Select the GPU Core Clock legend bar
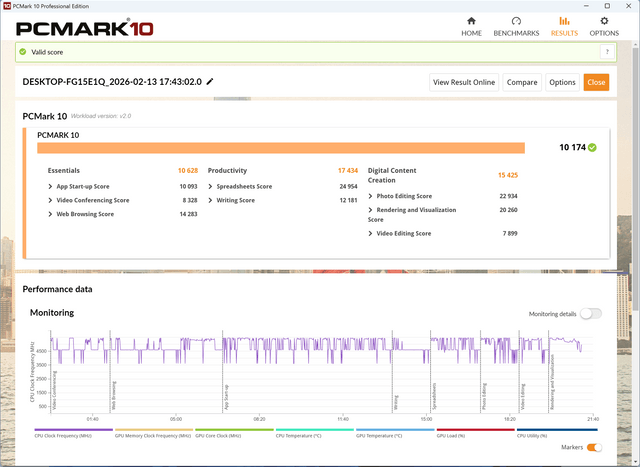The image size is (640, 467). 234,432
